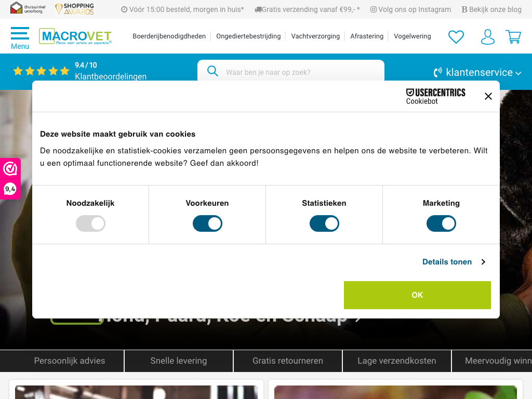Select Afrastering in the navigation
Image resolution: width=532 pixels, height=399 pixels.
pyautogui.click(x=366, y=36)
